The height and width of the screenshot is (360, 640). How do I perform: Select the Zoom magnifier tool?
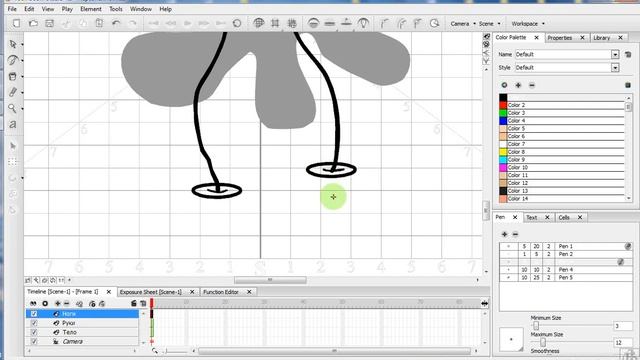[13, 109]
